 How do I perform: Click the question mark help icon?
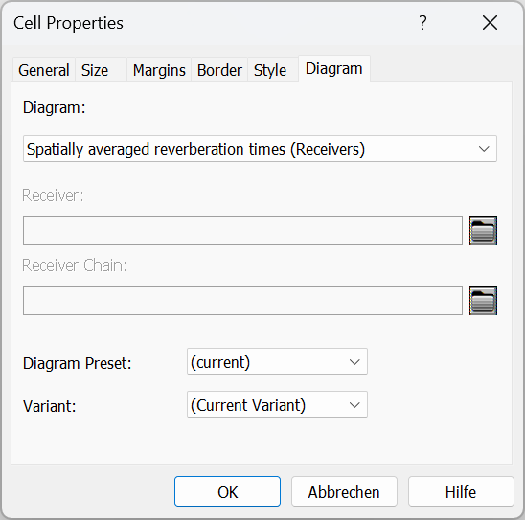[423, 23]
